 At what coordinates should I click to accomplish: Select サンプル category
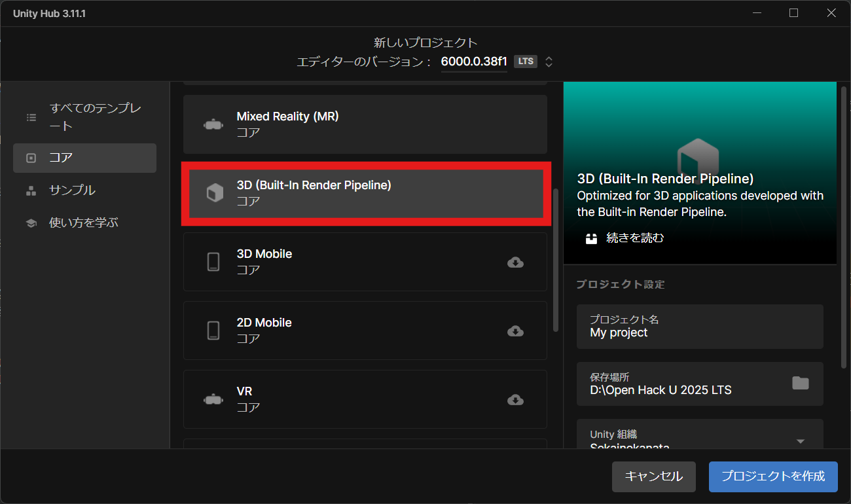coord(84,190)
